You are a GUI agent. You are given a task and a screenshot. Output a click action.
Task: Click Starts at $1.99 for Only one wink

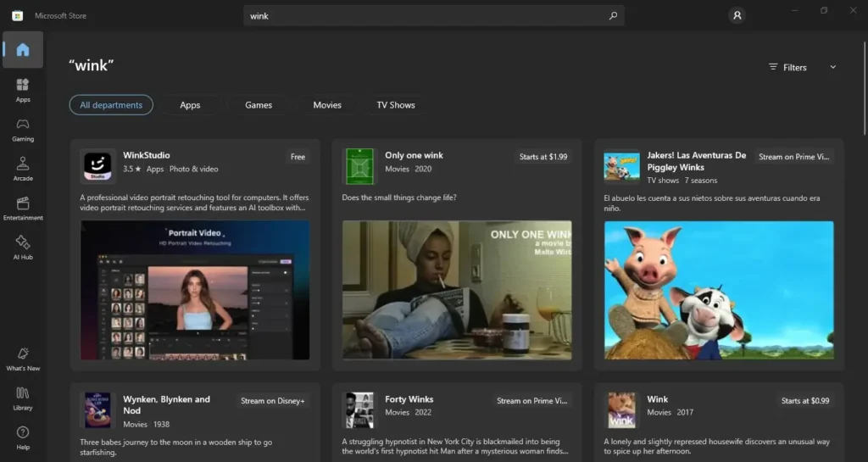click(x=543, y=157)
